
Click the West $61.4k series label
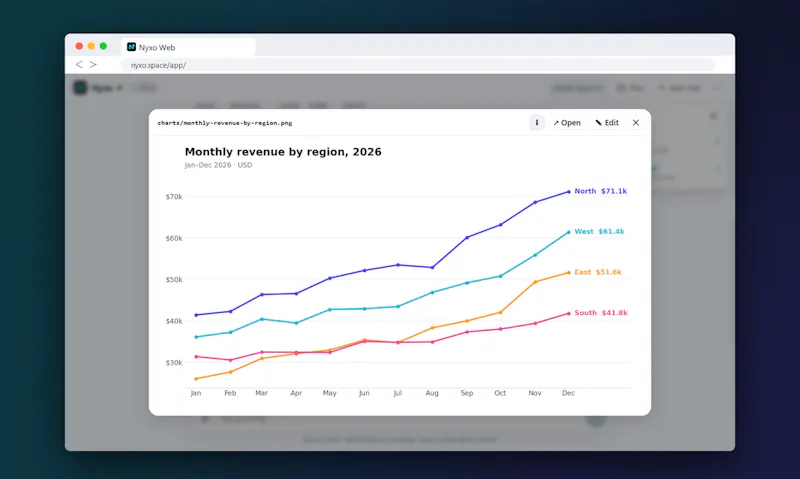pyautogui.click(x=599, y=232)
